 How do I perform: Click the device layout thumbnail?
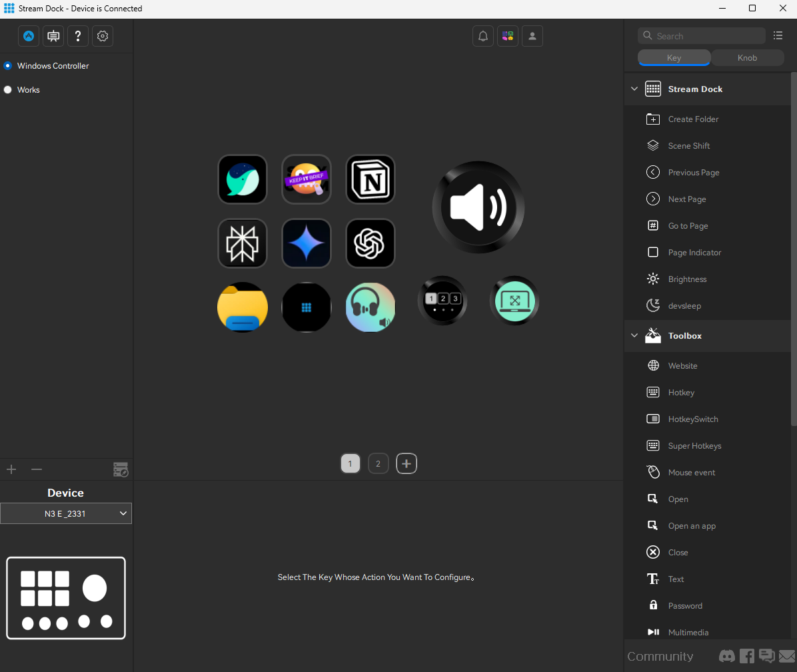click(x=66, y=598)
